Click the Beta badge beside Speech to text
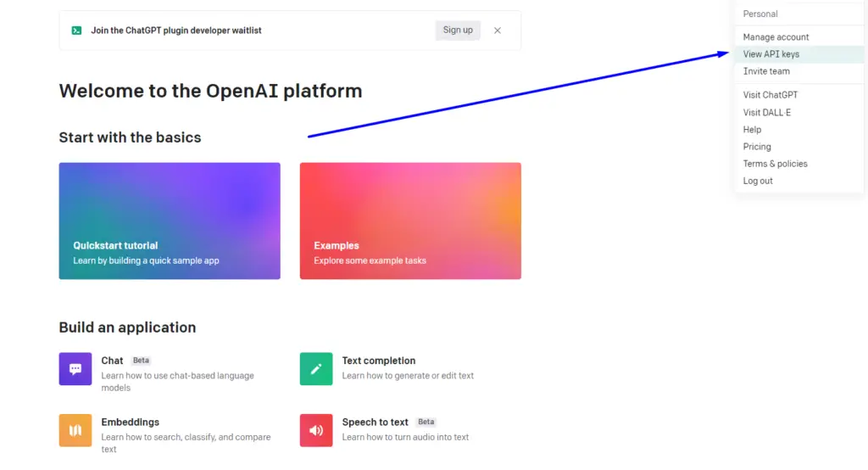Viewport: 868px width, 470px height. (x=426, y=422)
